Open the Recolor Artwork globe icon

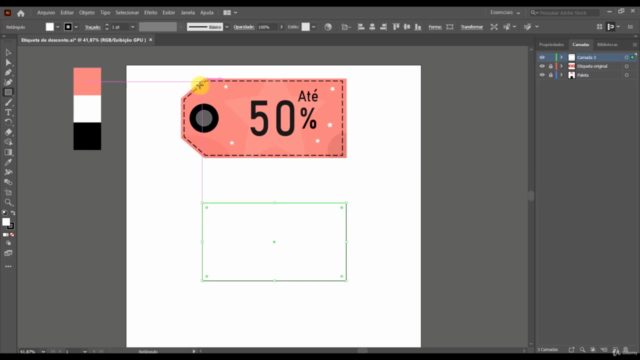coord(328,27)
